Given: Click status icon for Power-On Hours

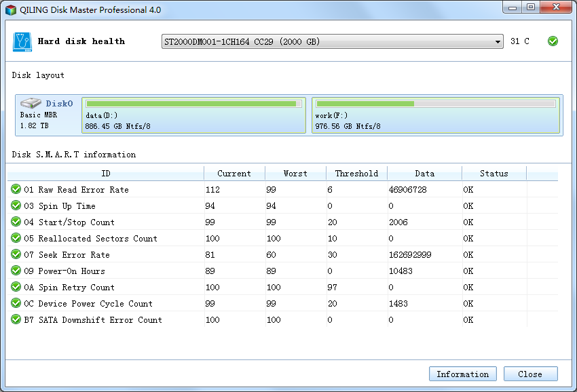Looking at the screenshot, I should (x=16, y=271).
